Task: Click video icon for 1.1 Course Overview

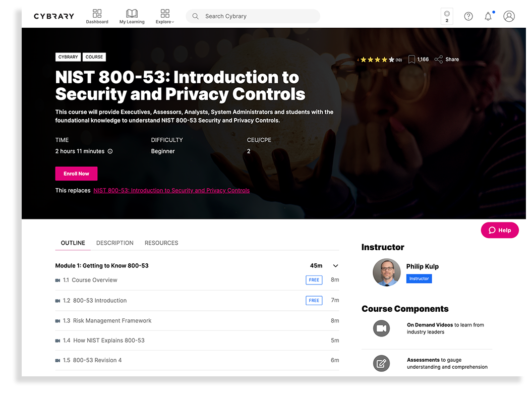Action: tap(57, 280)
